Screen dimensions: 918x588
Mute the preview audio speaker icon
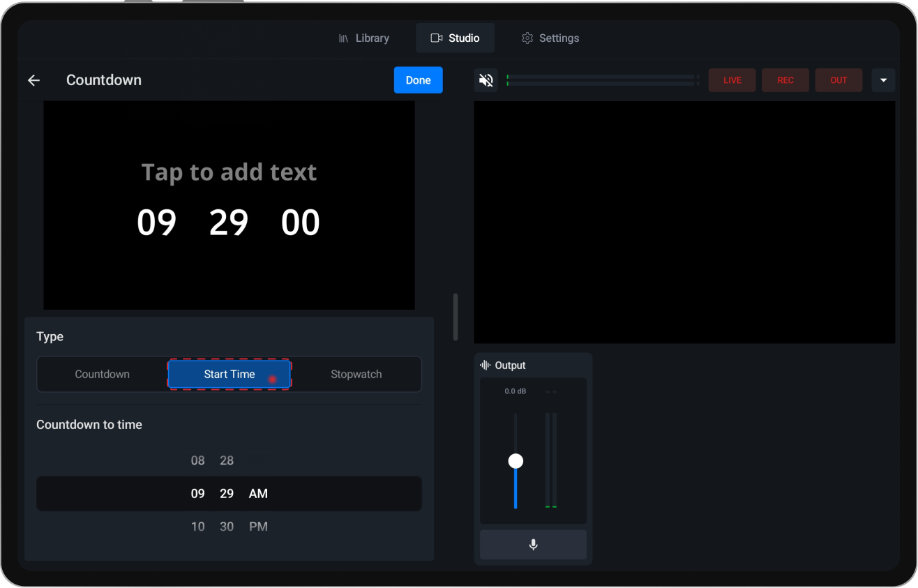[486, 80]
